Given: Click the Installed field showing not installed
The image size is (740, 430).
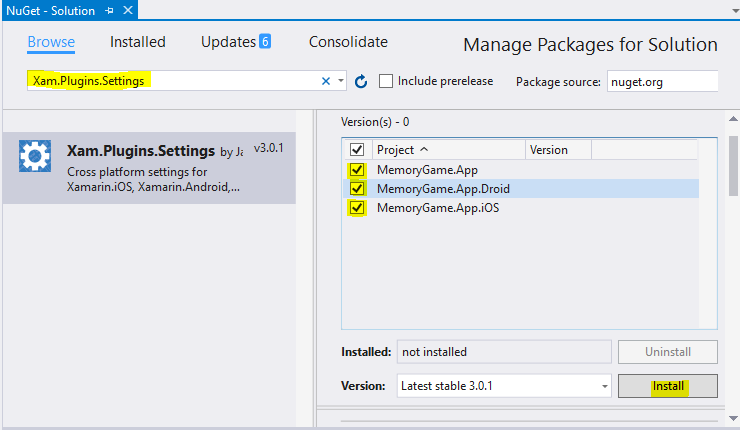Looking at the screenshot, I should (504, 352).
